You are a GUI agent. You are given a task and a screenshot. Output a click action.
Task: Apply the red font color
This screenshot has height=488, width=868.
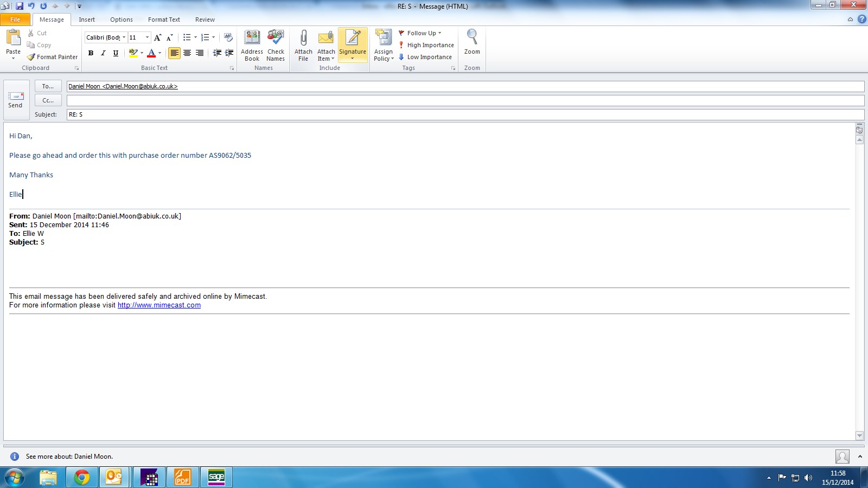151,53
